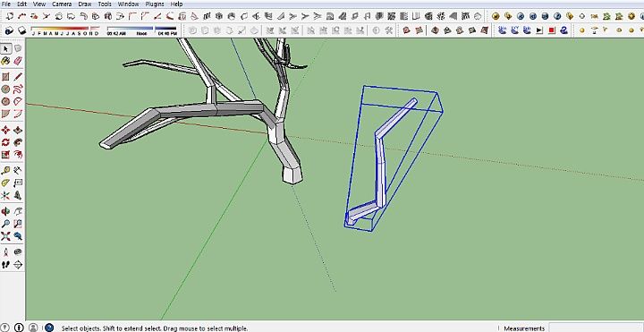
Task: Choose the Section Plane tool
Action: point(18,265)
